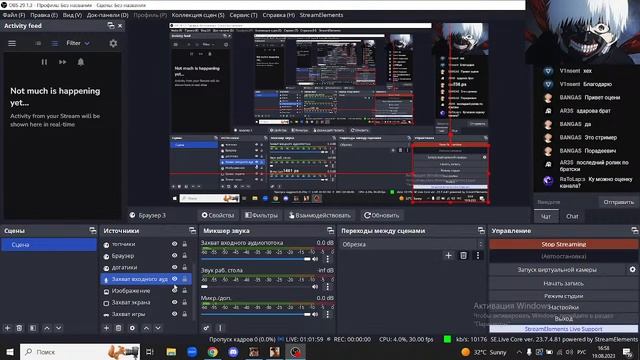Open the StreamElements menu
This screenshot has width=640, height=360.
coord(321,15)
